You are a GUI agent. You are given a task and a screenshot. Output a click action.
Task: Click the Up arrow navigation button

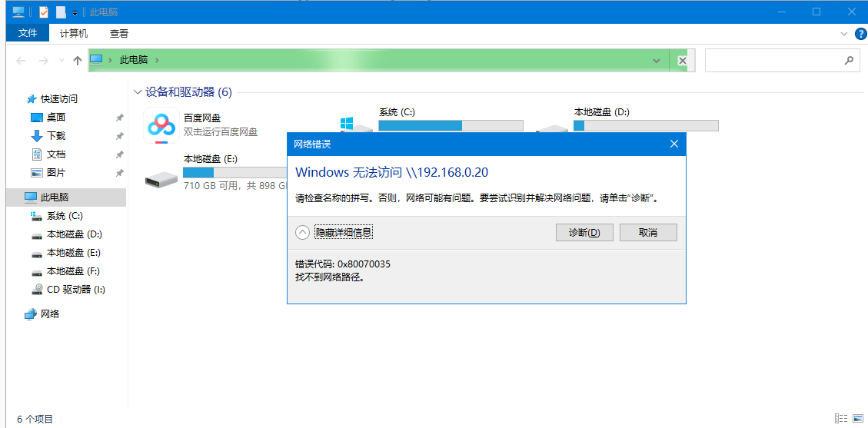click(78, 61)
